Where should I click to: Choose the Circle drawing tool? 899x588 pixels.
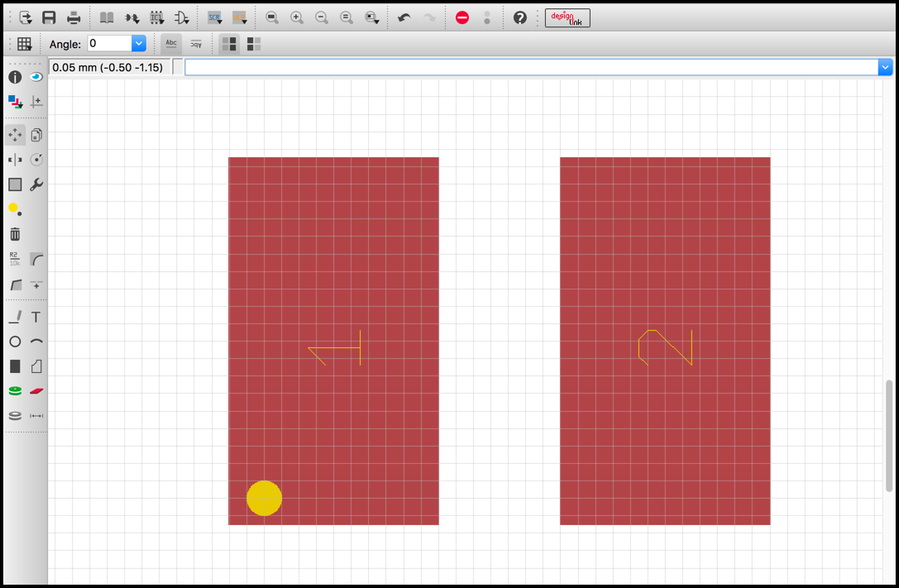[x=15, y=342]
